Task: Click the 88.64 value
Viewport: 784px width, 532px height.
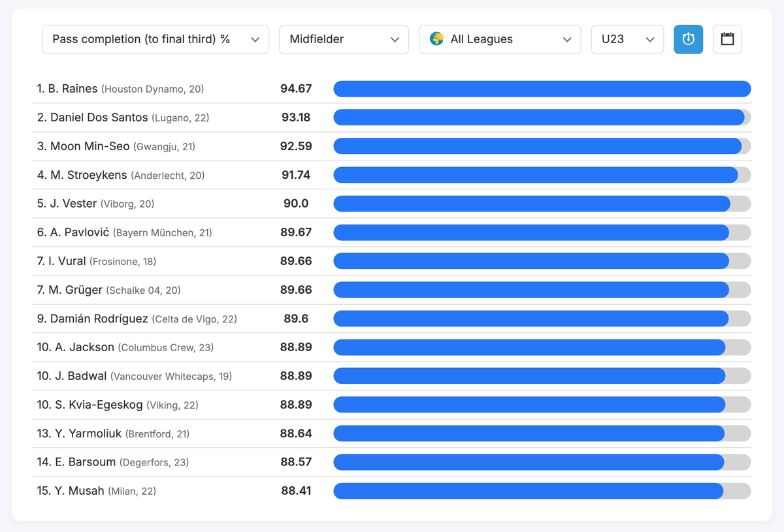Action: pos(296,433)
